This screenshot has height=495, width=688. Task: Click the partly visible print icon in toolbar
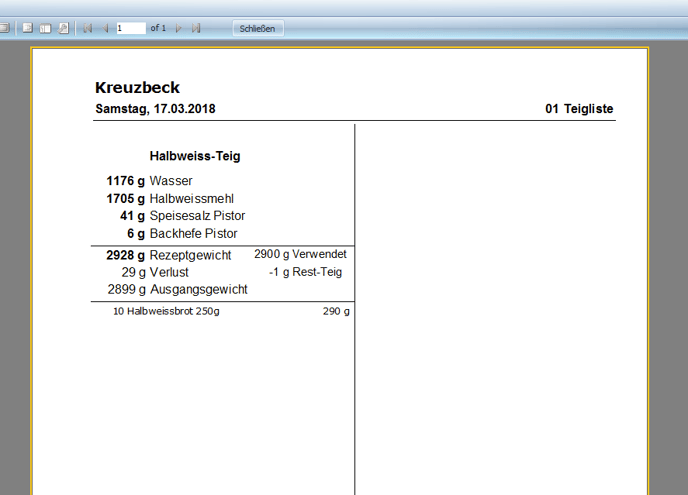coord(4,28)
